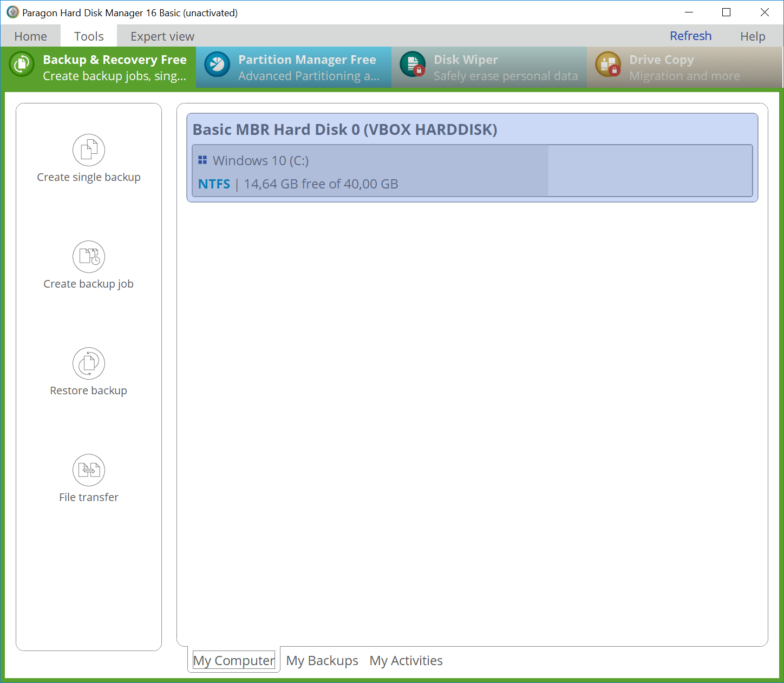Click the Create backup job label

coord(89,284)
